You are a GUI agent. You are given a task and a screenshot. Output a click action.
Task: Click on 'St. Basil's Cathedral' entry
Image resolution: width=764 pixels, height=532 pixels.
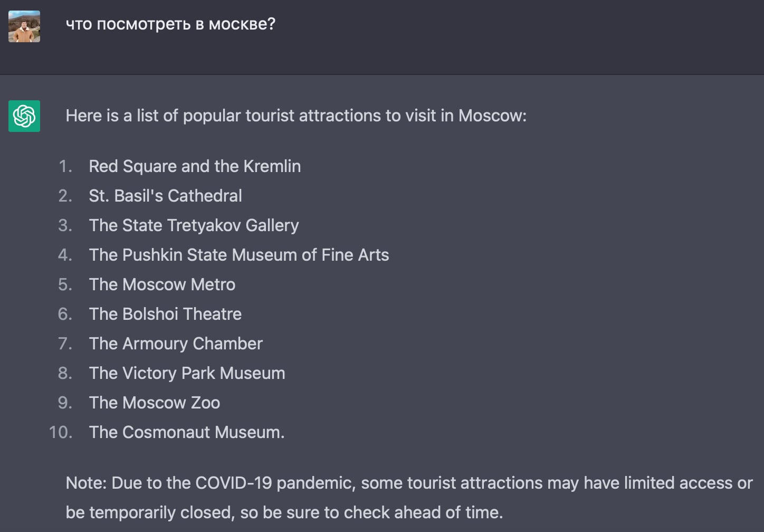point(165,196)
